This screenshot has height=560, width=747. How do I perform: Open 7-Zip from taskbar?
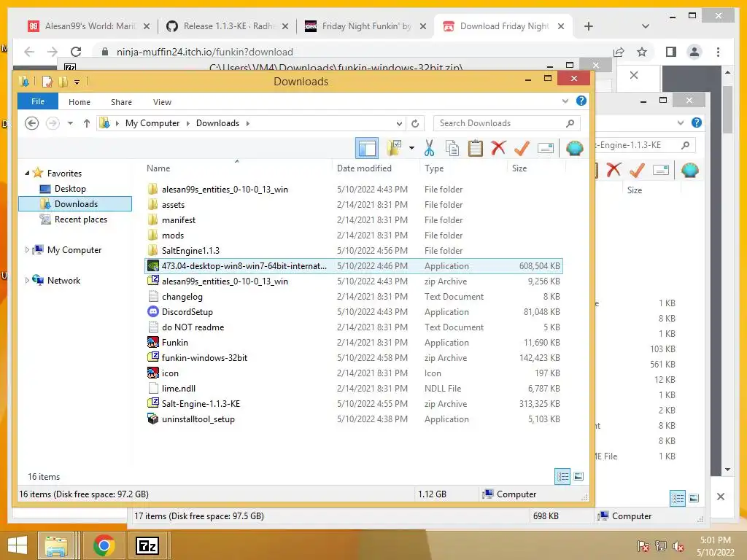click(x=147, y=545)
